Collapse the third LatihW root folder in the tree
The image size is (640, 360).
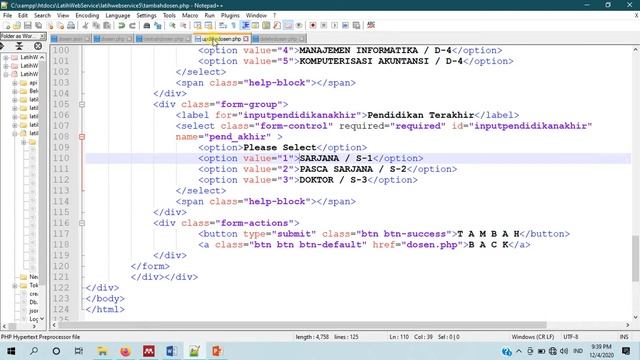6,74
